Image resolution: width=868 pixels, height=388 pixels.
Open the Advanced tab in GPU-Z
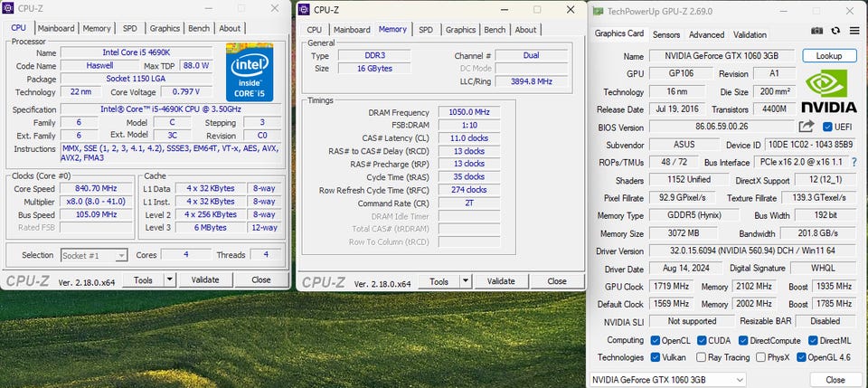click(x=706, y=34)
